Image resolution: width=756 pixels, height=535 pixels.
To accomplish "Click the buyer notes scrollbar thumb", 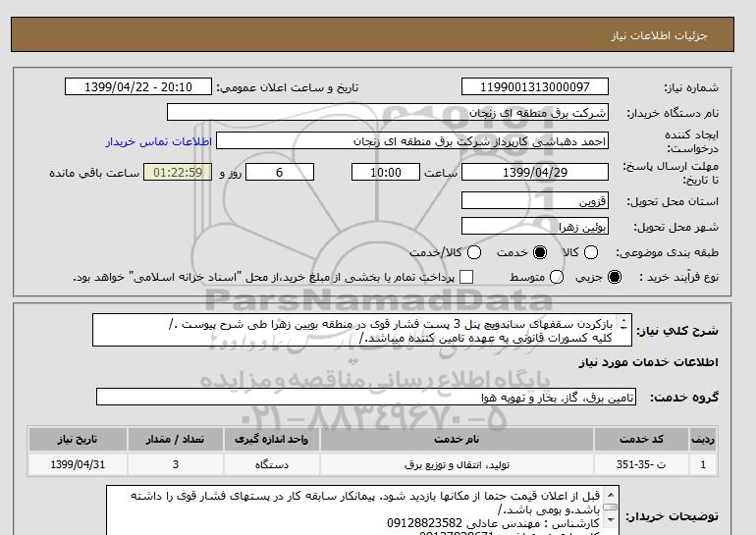I will point(611,508).
